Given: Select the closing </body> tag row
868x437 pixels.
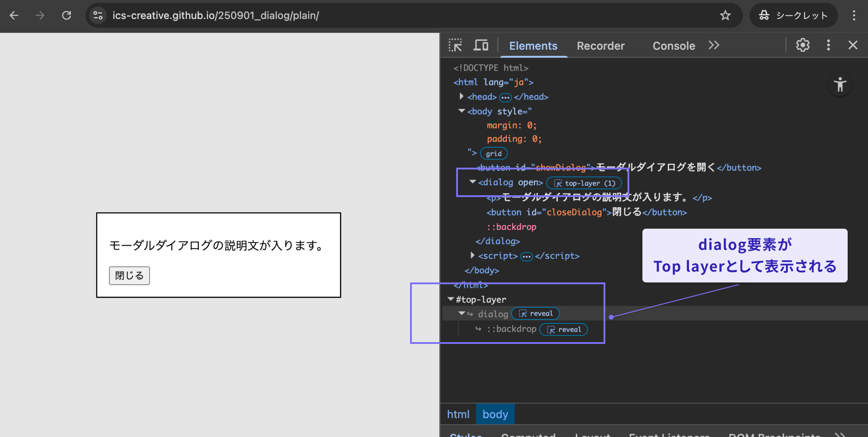Looking at the screenshot, I should (481, 270).
